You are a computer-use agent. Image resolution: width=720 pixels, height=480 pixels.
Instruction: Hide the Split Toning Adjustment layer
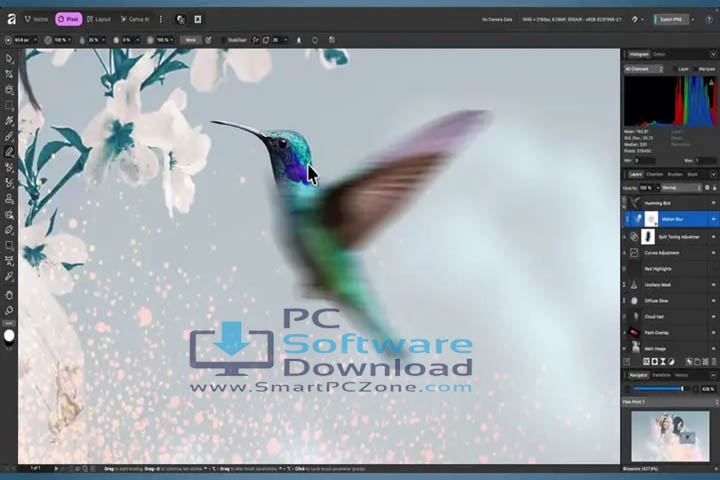(x=714, y=237)
